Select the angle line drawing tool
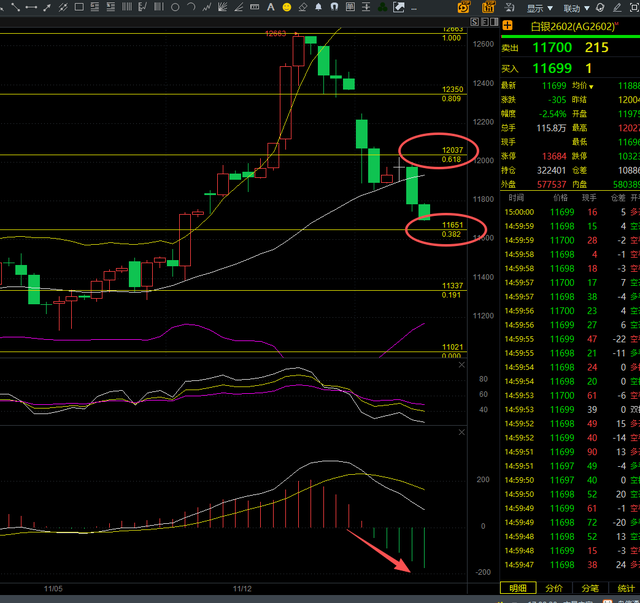Viewport: 640px width, 603px height. click(238, 7)
